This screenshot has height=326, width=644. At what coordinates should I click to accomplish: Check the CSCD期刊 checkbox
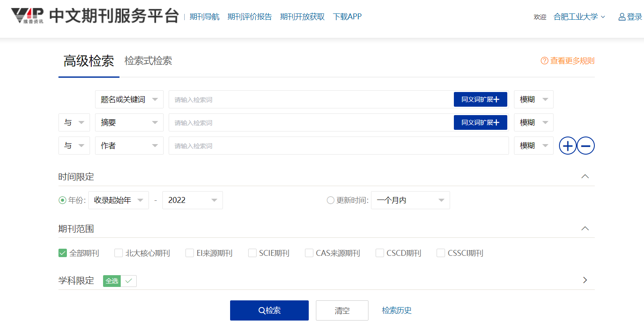tap(380, 253)
